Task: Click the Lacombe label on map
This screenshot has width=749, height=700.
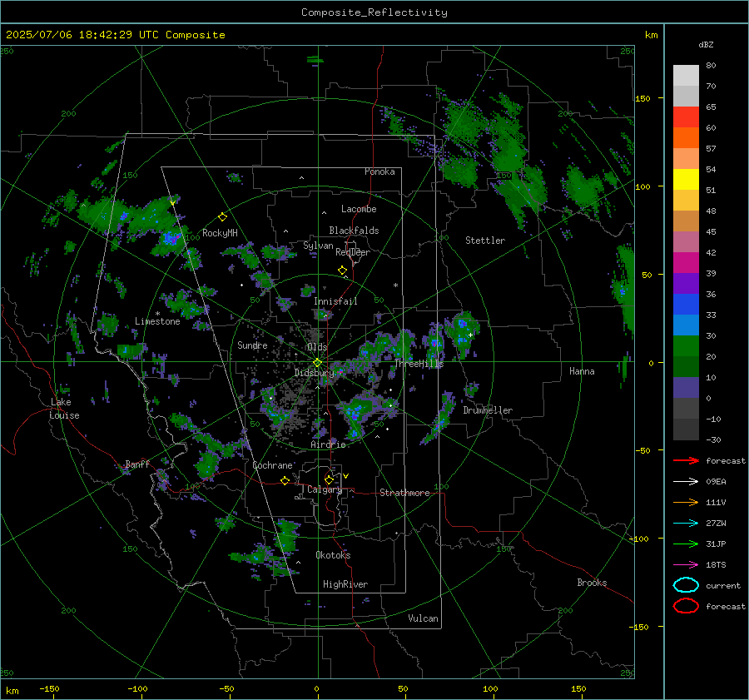Action: [x=359, y=209]
